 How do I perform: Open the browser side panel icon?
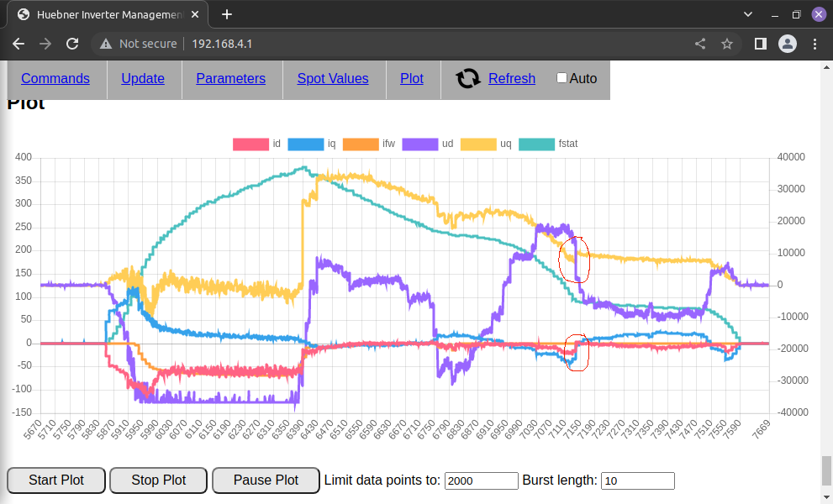coord(760,44)
